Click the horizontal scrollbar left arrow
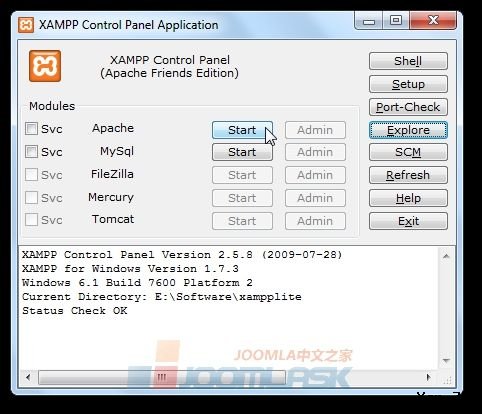The width and height of the screenshot is (482, 414). 28,378
